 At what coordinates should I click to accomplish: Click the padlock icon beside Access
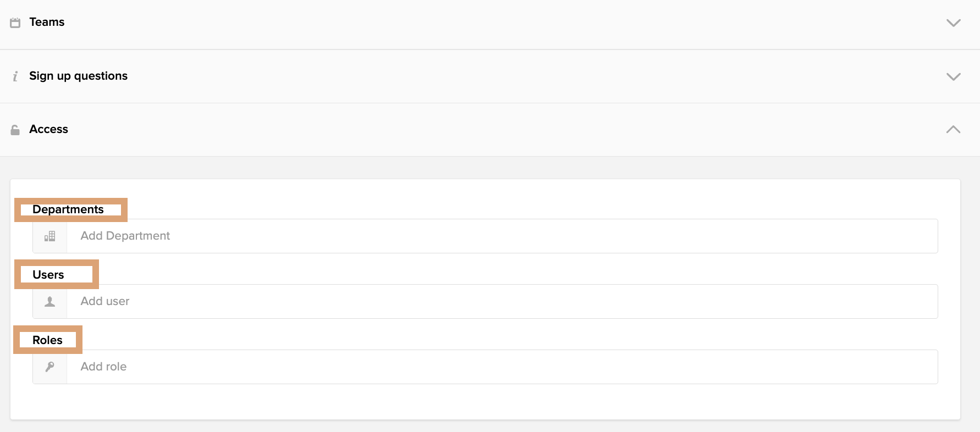pos(15,130)
